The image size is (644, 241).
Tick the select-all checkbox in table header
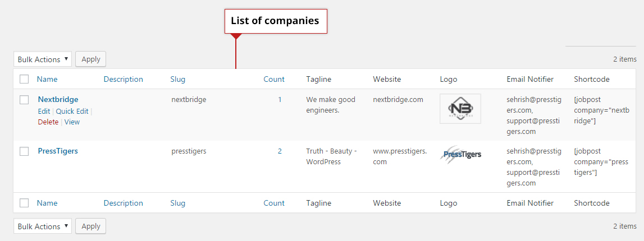pyautogui.click(x=24, y=79)
